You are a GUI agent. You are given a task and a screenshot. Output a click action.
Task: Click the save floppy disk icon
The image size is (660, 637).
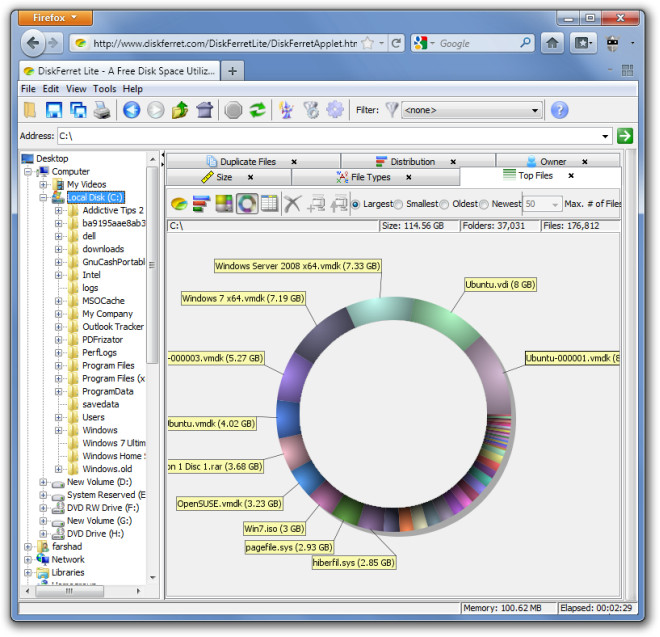tap(54, 110)
